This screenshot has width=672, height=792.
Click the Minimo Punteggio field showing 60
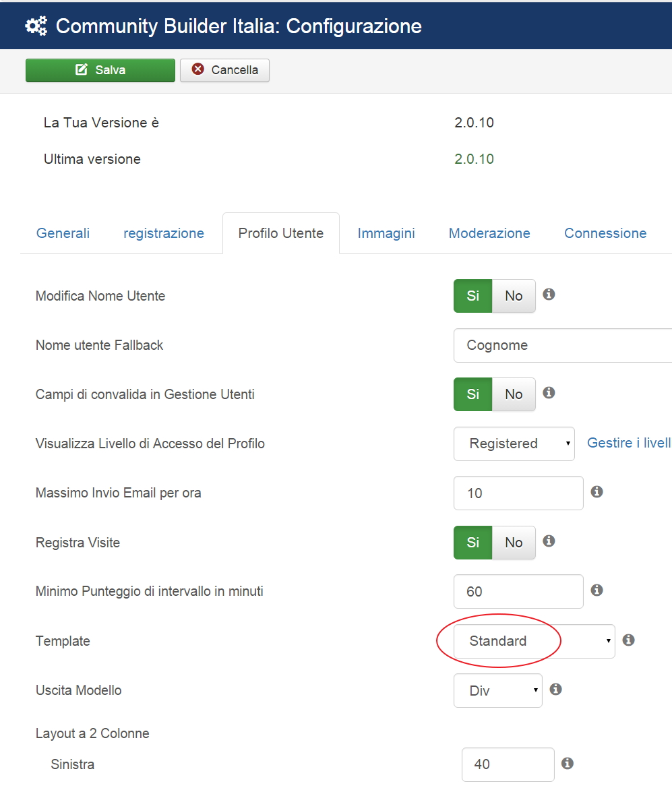tap(518, 592)
